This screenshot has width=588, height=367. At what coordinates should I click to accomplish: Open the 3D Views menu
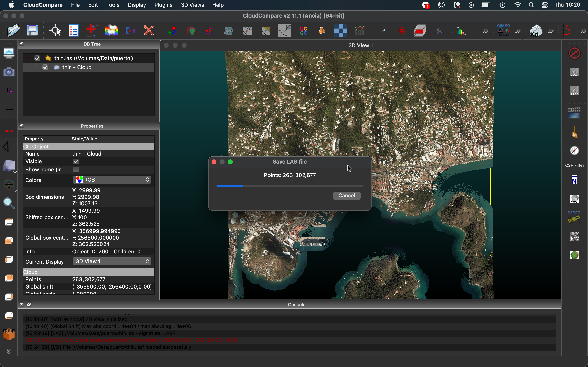(x=192, y=5)
